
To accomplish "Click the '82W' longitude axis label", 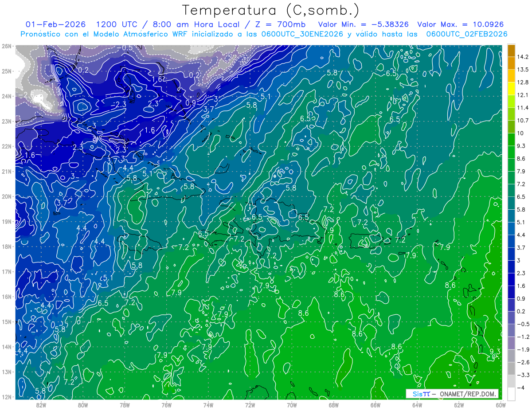I will [x=41, y=404].
